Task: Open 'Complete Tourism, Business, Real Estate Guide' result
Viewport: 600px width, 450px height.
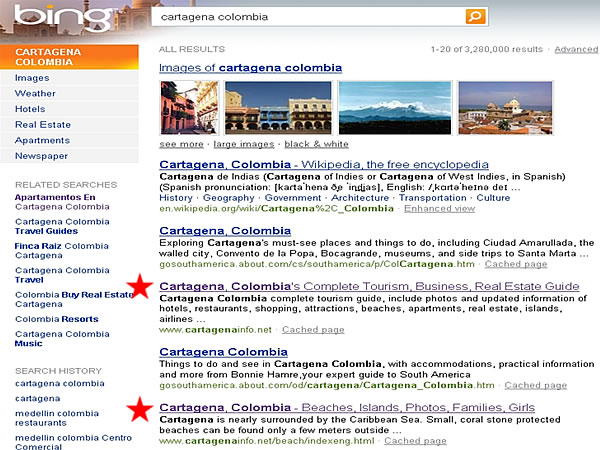Action: [x=369, y=286]
